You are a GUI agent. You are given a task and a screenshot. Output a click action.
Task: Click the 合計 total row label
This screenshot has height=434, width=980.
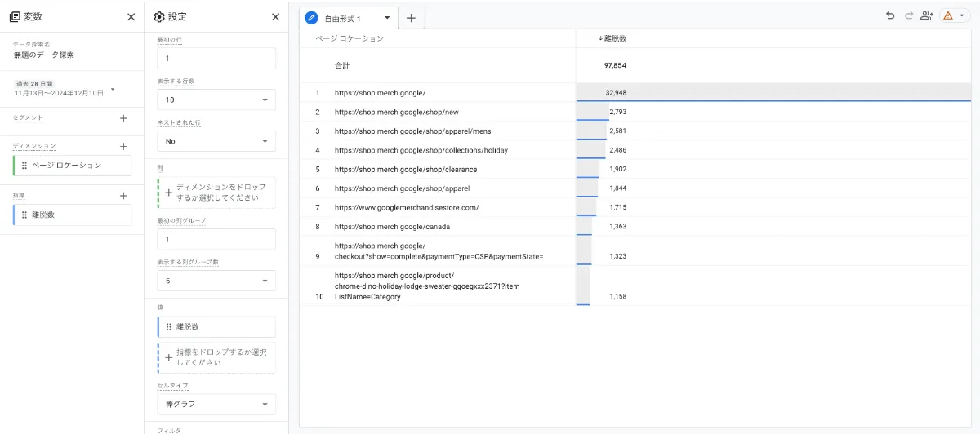tap(343, 65)
